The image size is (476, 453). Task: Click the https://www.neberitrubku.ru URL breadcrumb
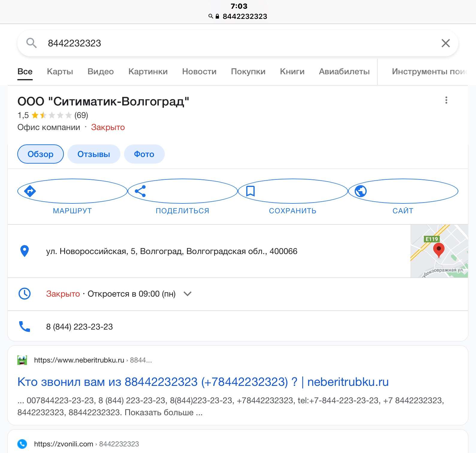[93, 360]
